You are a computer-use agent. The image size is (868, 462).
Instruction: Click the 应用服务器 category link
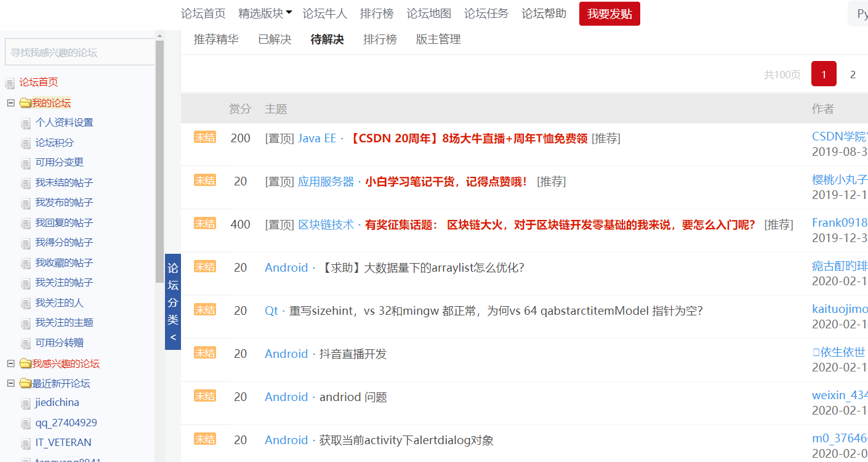(326, 182)
